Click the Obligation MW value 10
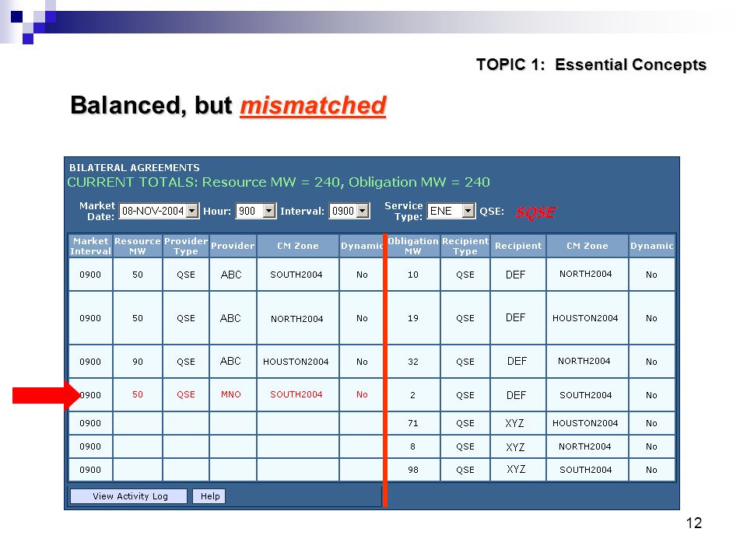This screenshot has height=560, width=747. tap(413, 275)
